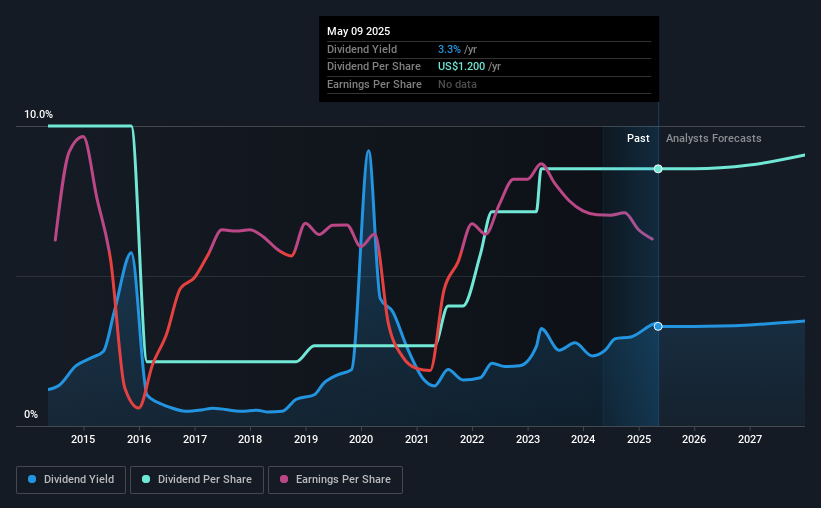Click the No data earnings value
Image resolution: width=821 pixels, height=508 pixels.
tap(457, 84)
